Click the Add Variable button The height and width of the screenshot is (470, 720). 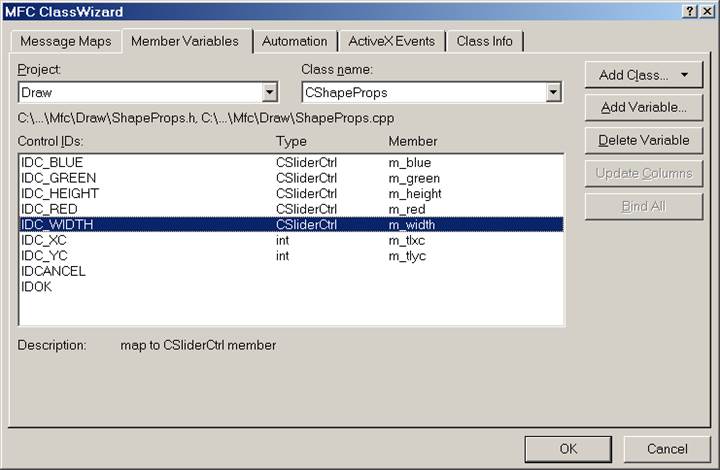click(x=643, y=107)
